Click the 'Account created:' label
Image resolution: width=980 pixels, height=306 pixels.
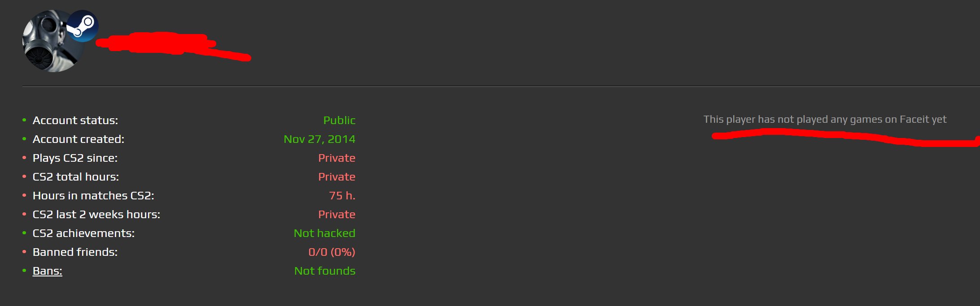79,139
